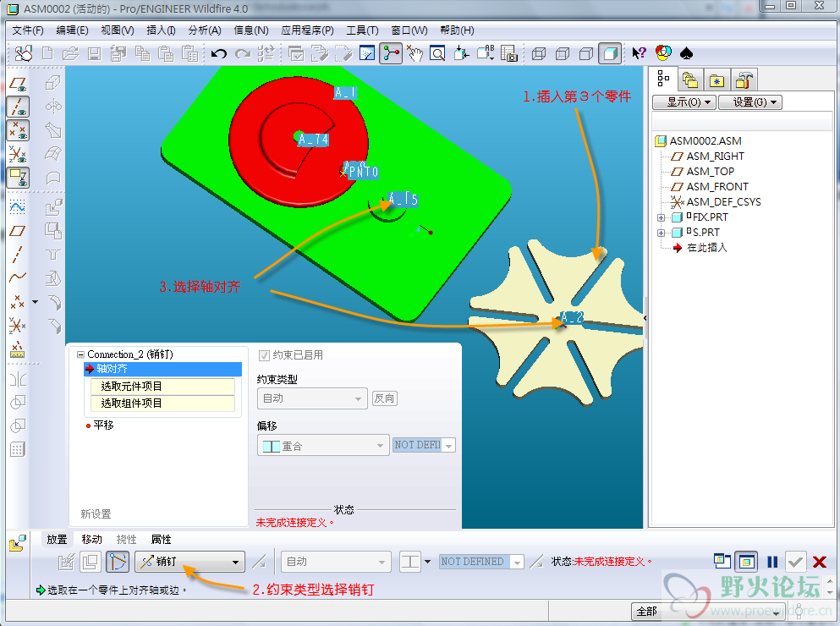Open the 销钉 connection type dropdown

point(189,562)
